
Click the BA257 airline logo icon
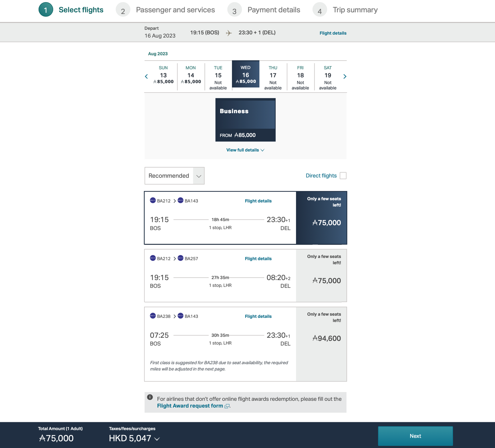[181, 258]
